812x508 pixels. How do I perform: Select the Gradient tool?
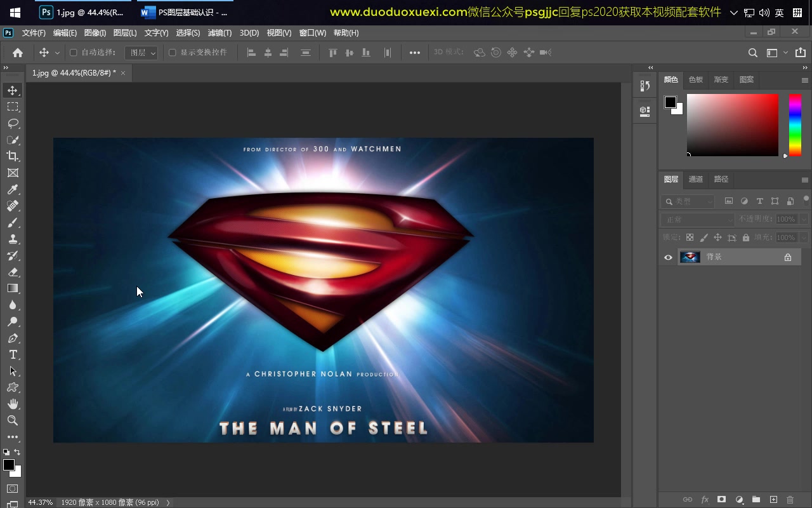tap(13, 288)
